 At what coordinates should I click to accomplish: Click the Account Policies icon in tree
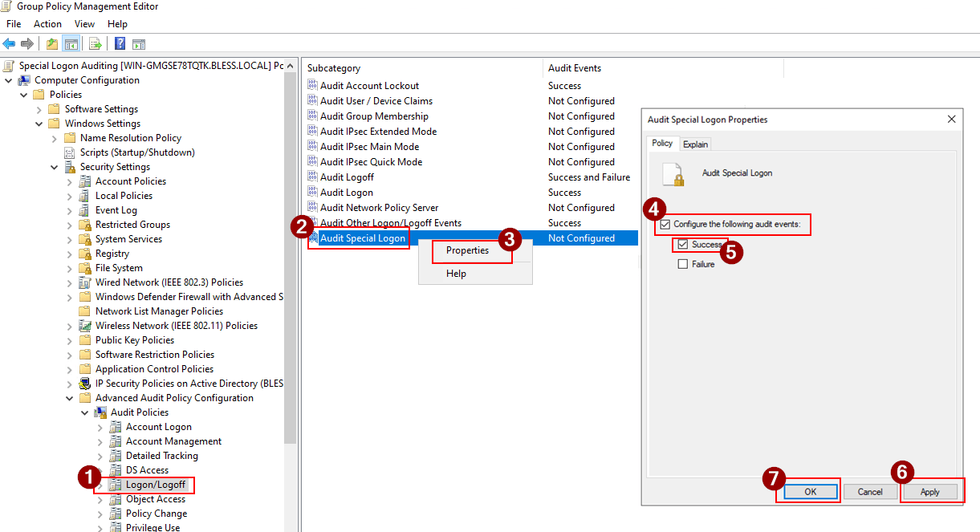click(x=86, y=181)
